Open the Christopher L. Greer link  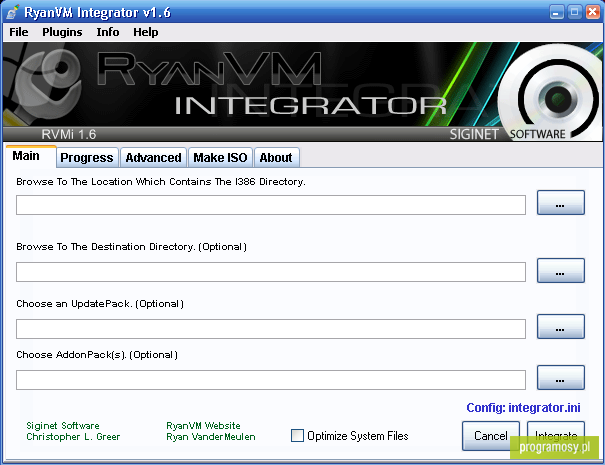(x=73, y=437)
